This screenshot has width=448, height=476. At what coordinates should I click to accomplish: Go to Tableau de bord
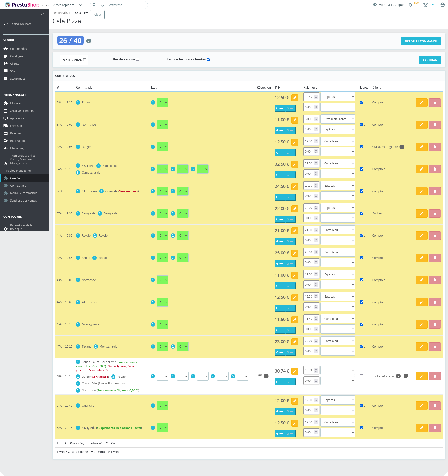(x=21, y=24)
